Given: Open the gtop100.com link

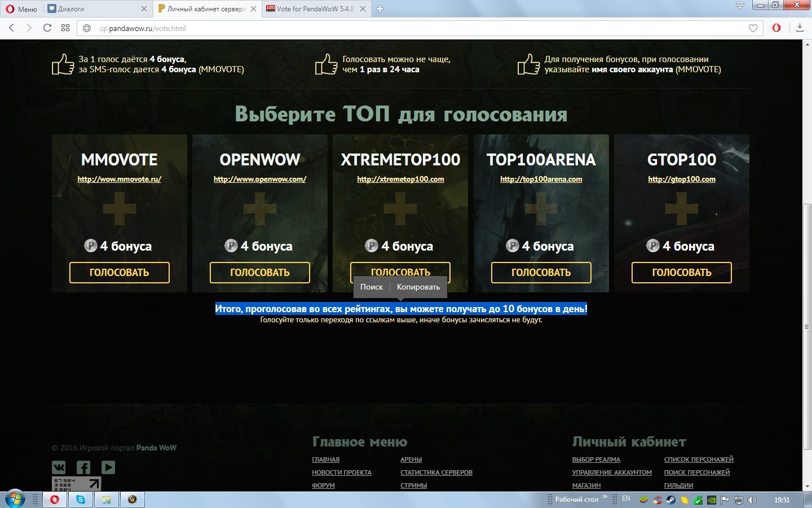Looking at the screenshot, I should click(682, 179).
